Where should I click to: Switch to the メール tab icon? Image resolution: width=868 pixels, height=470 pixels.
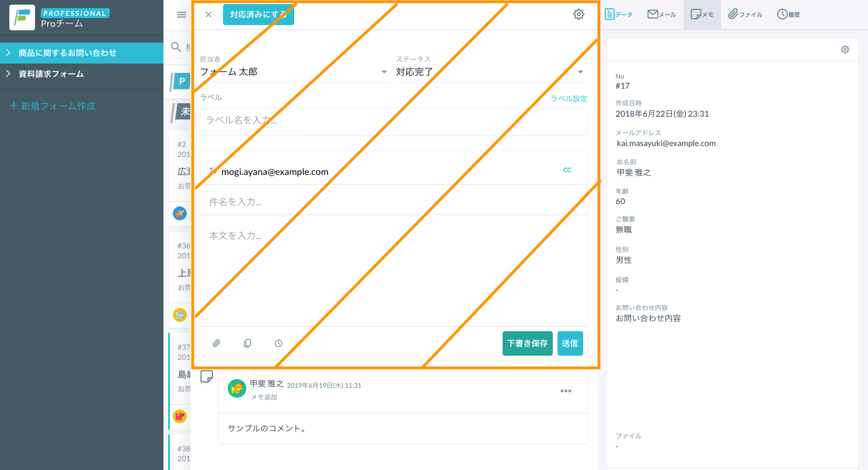(661, 14)
